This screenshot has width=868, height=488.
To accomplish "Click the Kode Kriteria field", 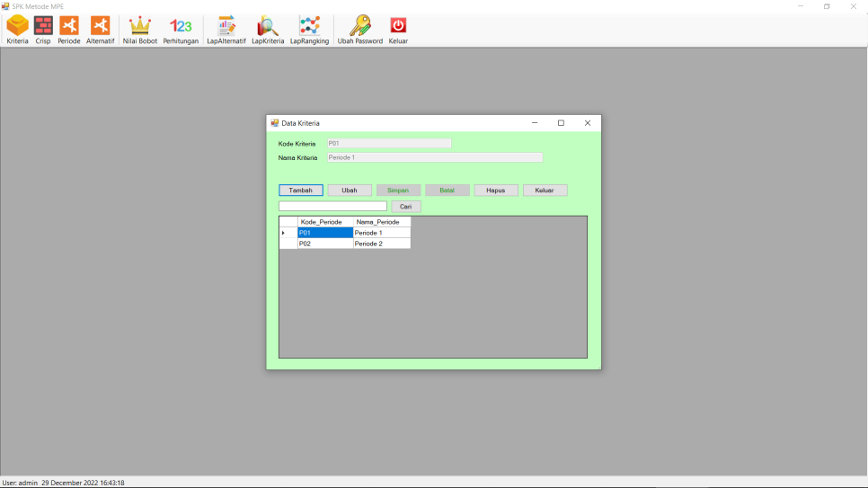I will tap(389, 144).
